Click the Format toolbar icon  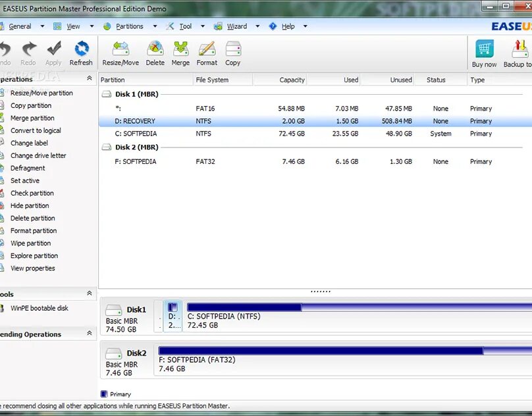(x=207, y=49)
